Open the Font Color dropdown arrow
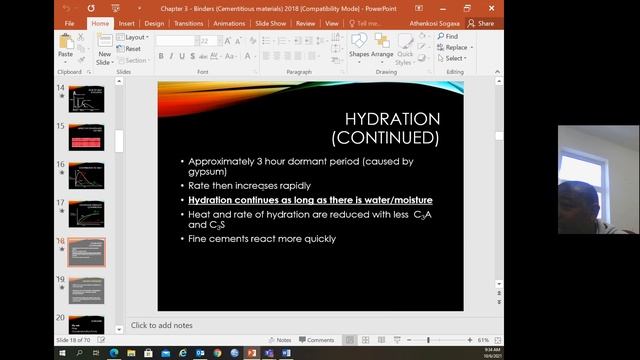640x360 pixels. [x=255, y=56]
